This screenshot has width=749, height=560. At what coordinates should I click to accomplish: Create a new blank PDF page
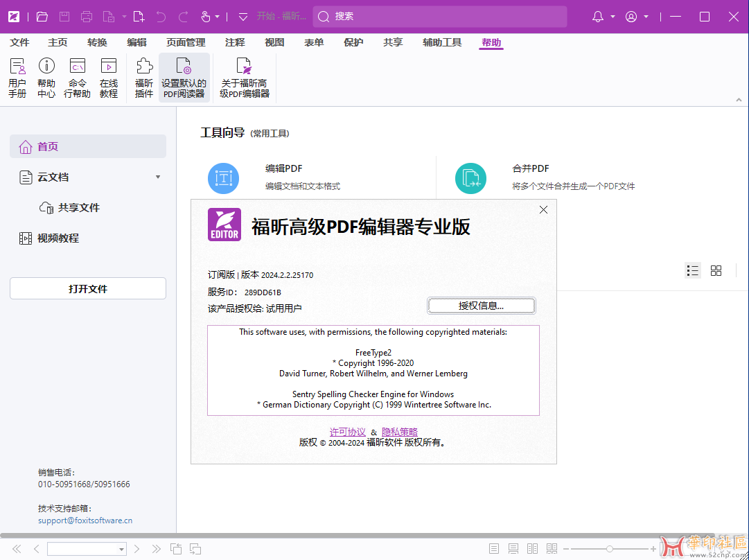[139, 17]
